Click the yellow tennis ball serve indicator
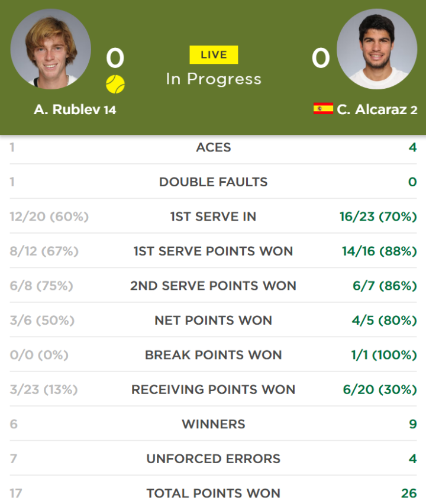426x504 pixels. (x=115, y=84)
